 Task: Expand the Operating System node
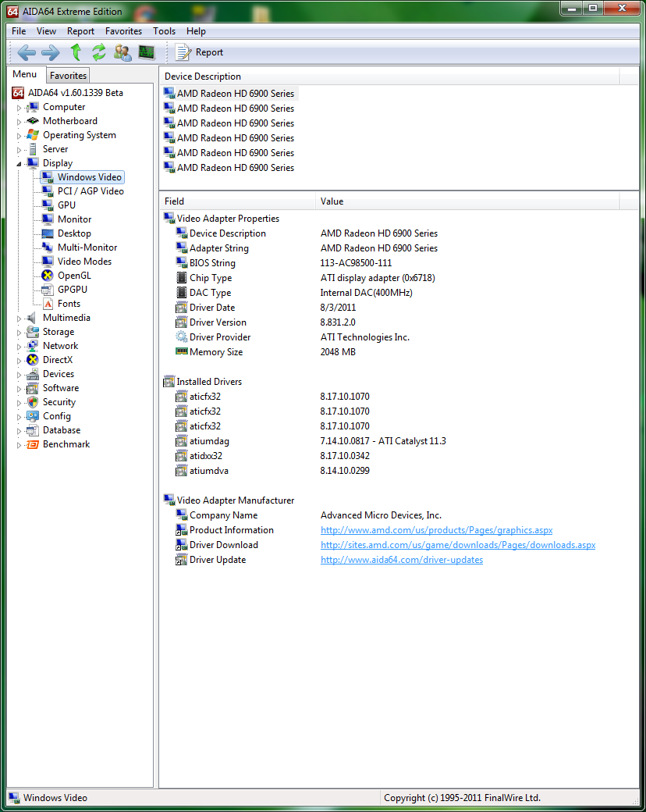pyautogui.click(x=20, y=136)
